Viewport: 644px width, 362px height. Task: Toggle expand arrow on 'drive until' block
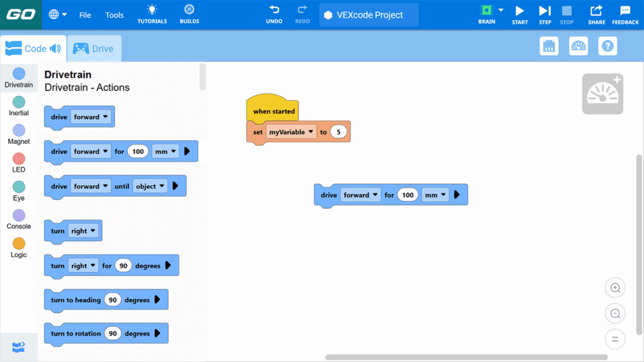[x=175, y=186]
